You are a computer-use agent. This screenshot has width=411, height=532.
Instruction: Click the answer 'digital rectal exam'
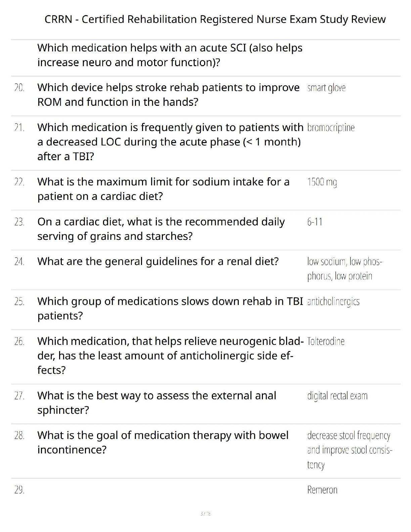coord(337,396)
